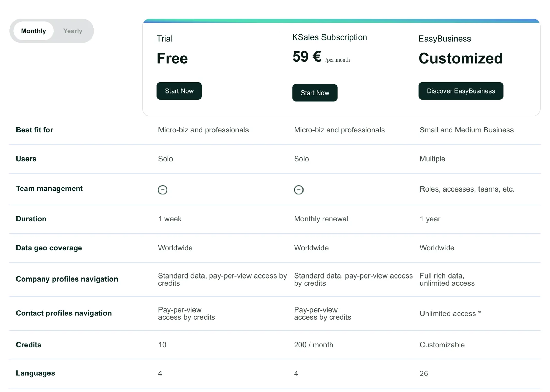
Task: Click 'Unlimited access *' cell
Action: (x=450, y=314)
